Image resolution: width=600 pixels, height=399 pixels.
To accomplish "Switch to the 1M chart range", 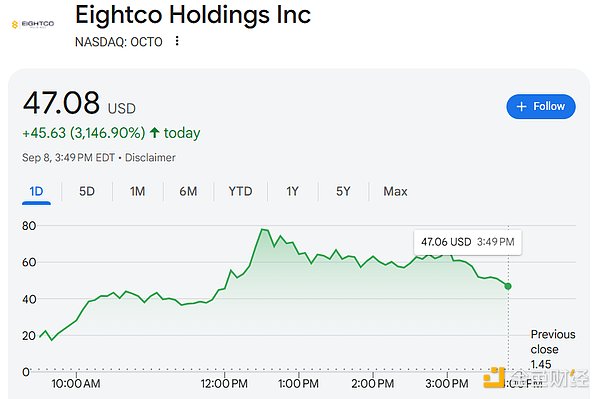I will tap(137, 191).
